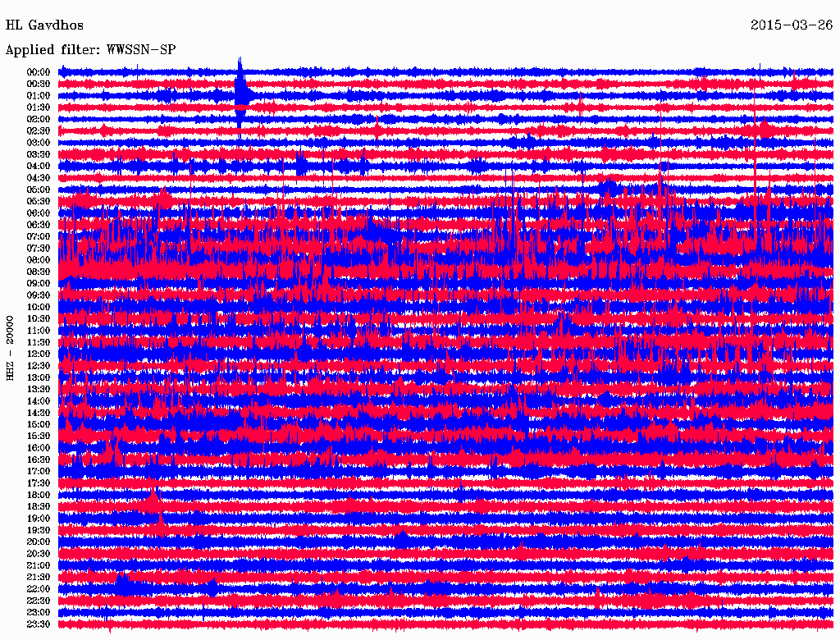840x640 pixels.
Task: Select the 22:30 time label
Action: point(39,601)
